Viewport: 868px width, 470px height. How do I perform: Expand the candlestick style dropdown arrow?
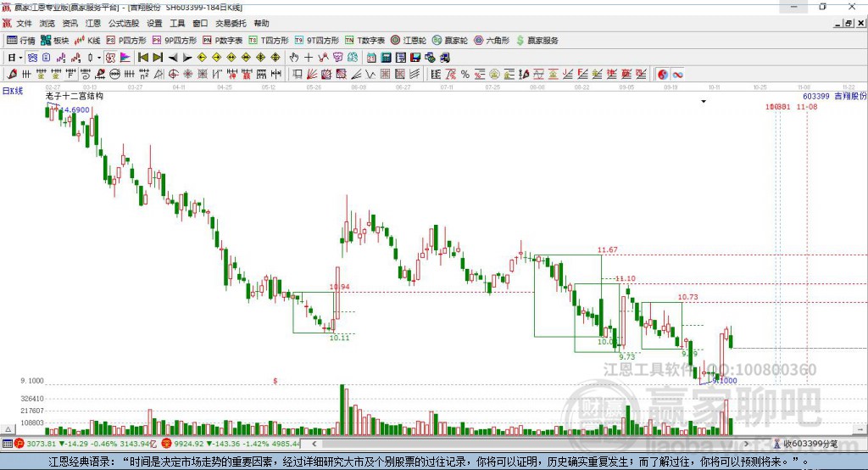pyautogui.click(x=99, y=58)
